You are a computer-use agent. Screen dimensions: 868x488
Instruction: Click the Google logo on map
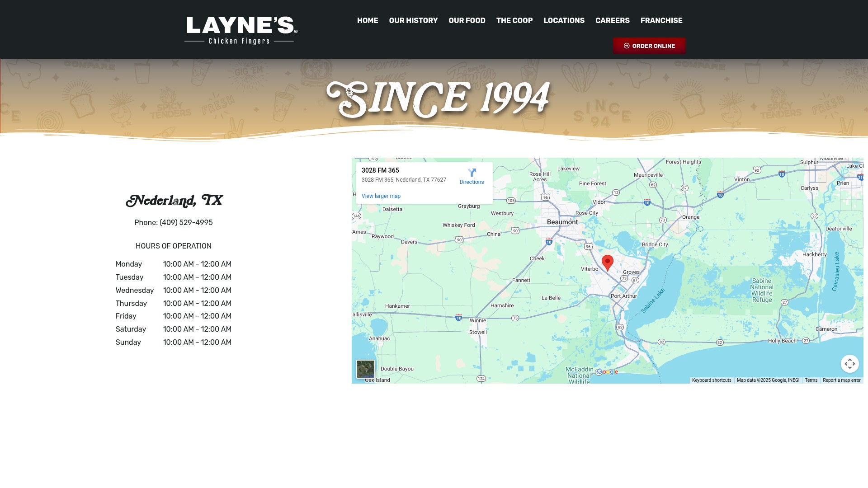coord(607,372)
